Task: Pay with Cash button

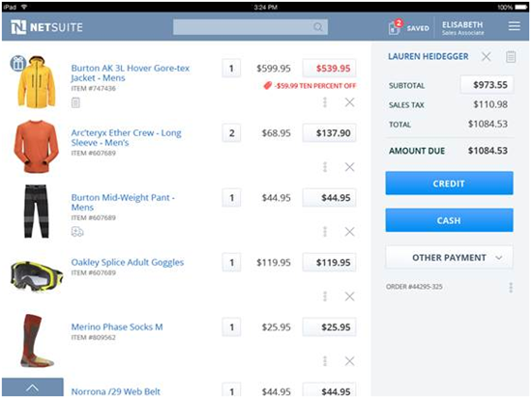Action: (449, 220)
